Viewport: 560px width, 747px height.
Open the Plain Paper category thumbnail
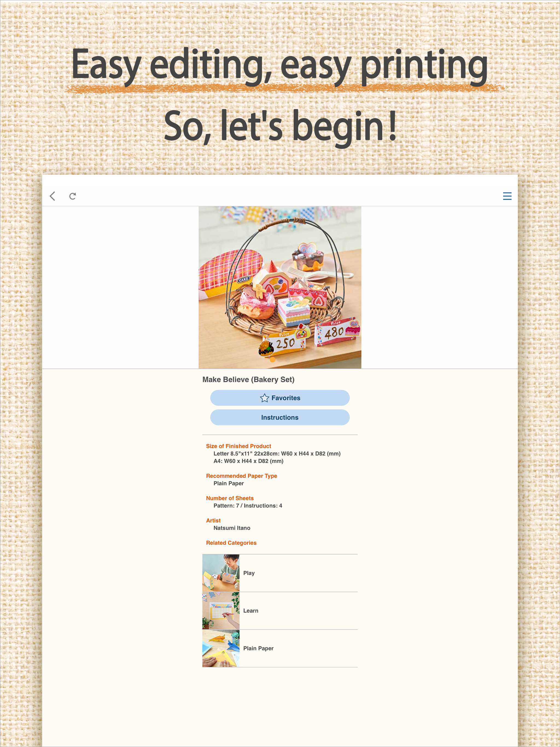click(x=221, y=648)
